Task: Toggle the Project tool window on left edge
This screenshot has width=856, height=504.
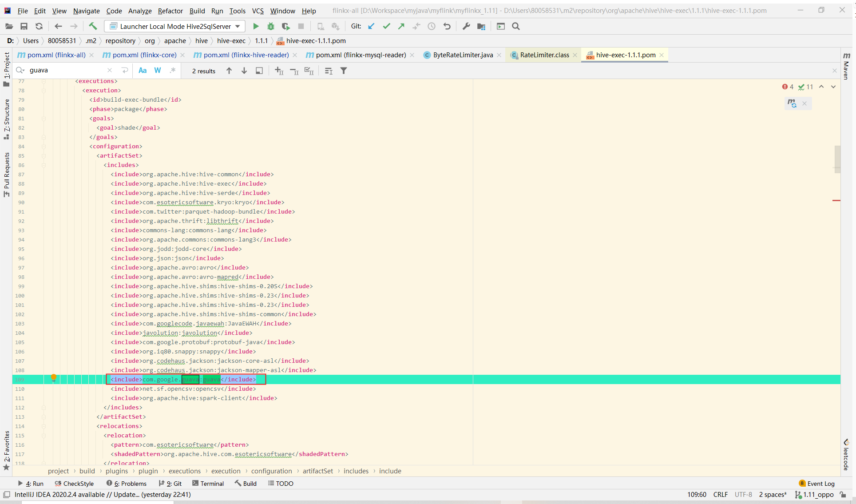Action: pos(7,69)
